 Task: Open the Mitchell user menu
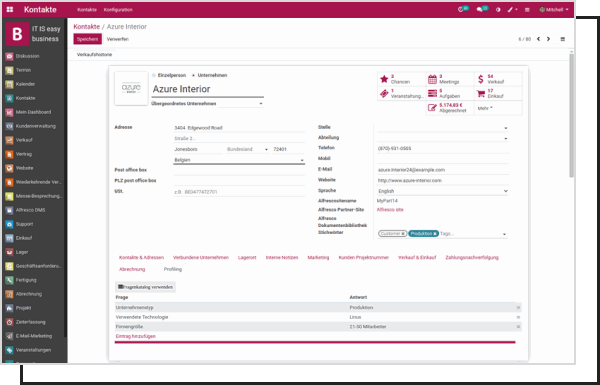[554, 10]
